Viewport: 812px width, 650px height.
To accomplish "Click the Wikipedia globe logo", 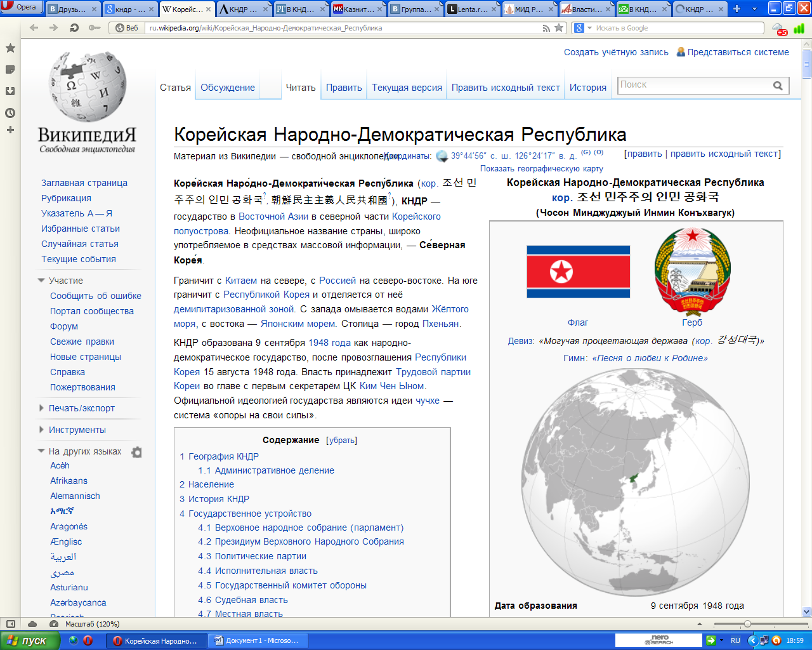I will pyautogui.click(x=88, y=88).
